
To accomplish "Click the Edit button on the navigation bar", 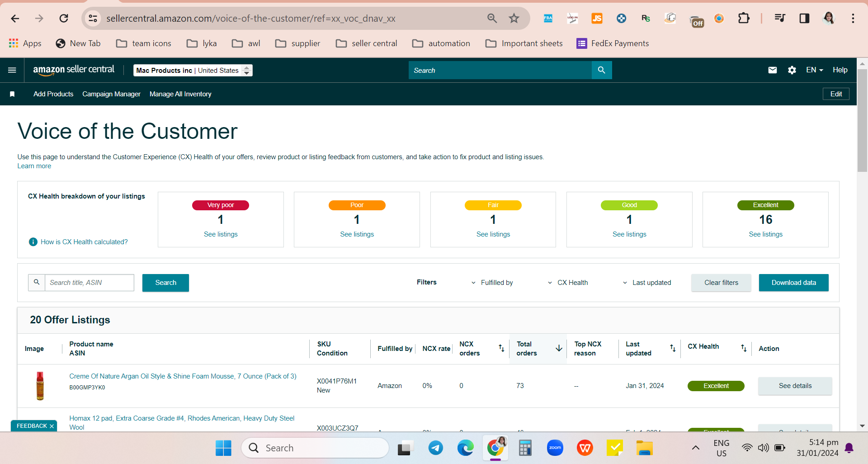I will point(836,94).
